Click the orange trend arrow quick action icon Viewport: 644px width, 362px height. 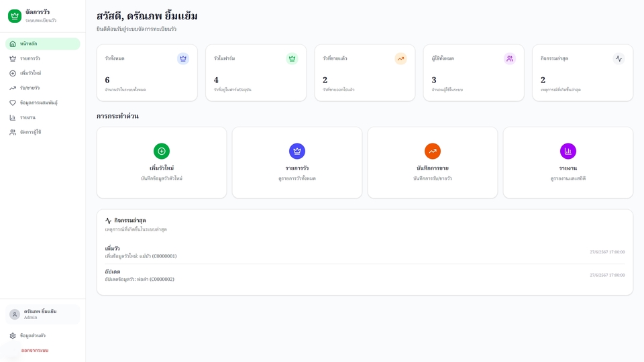[433, 151]
